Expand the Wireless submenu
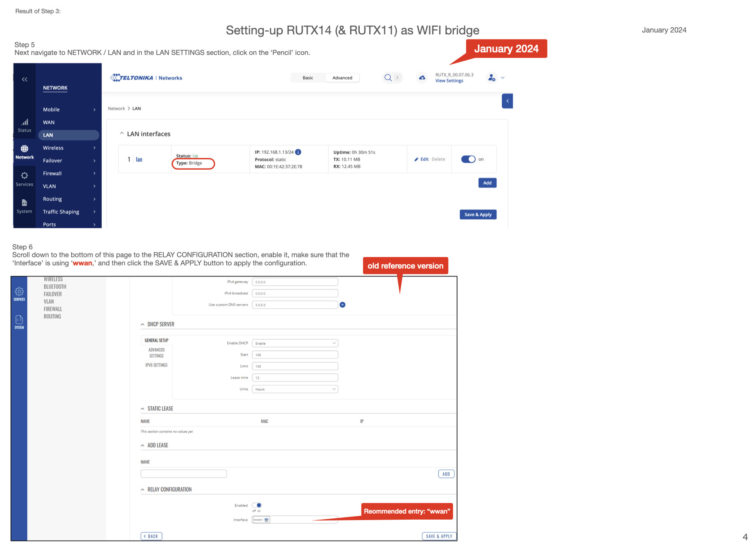The image size is (756, 547). [x=69, y=148]
